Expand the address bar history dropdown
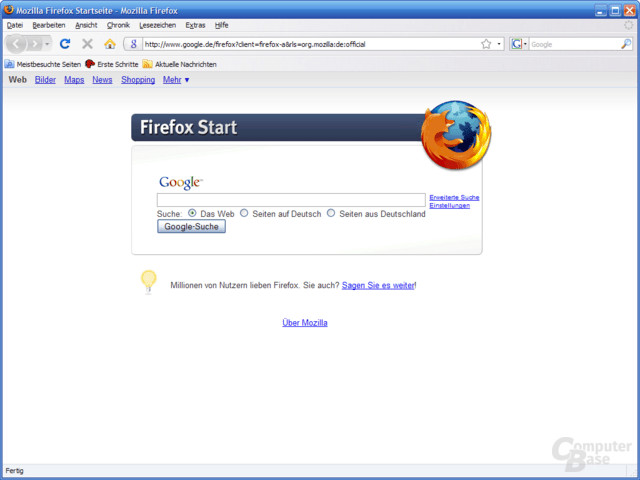Viewport: 640px width, 480px height. [499, 44]
